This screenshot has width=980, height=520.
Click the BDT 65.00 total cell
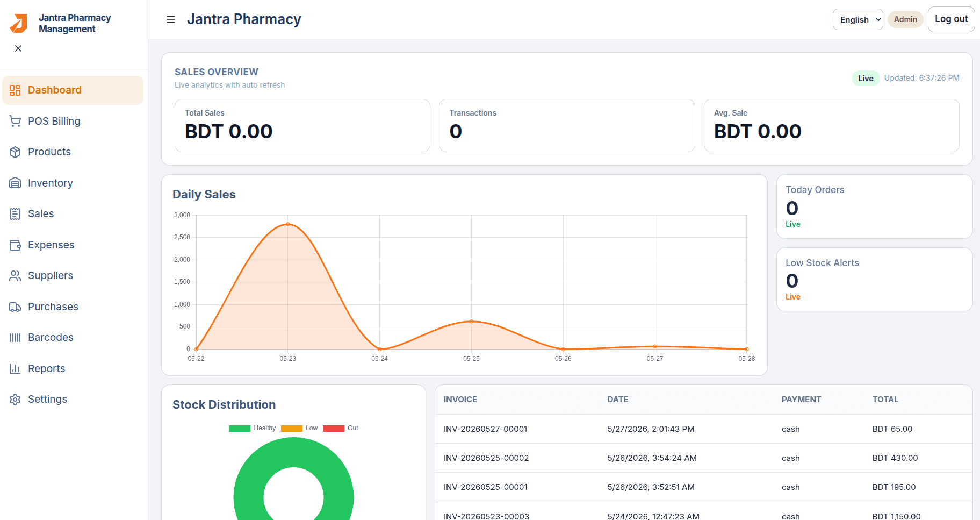point(892,429)
